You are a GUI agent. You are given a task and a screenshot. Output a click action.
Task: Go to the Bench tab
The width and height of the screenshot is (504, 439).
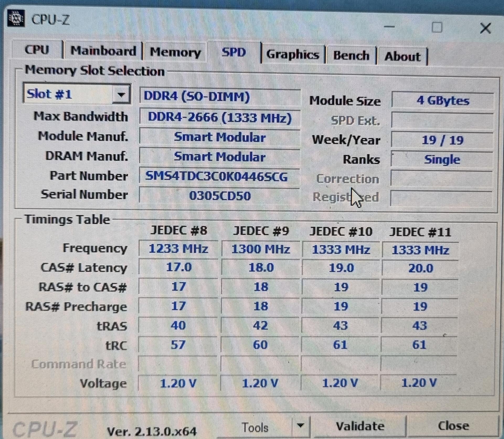point(351,55)
